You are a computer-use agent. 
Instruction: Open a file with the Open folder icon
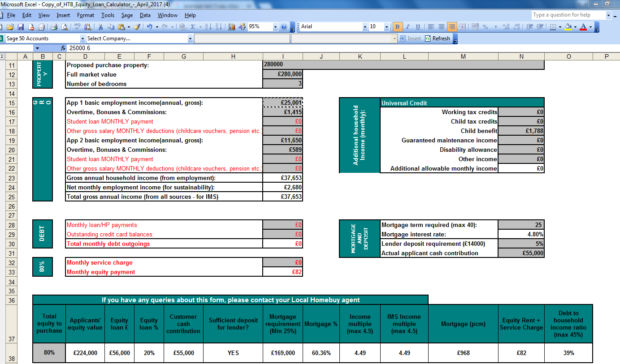click(10, 27)
